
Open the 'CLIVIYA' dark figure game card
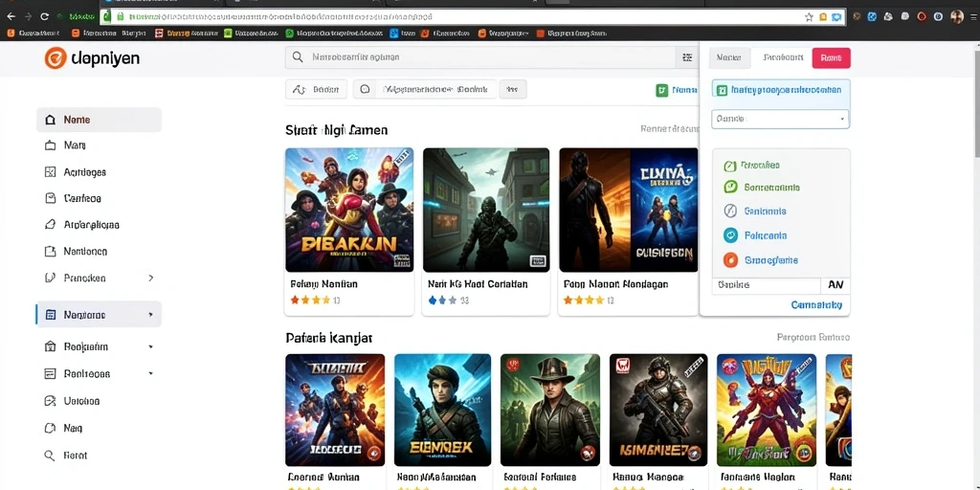pos(628,210)
